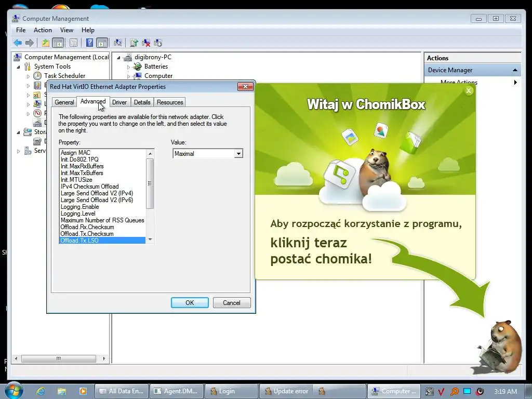
Task: Collapse the Storage tree node
Action: (18, 132)
